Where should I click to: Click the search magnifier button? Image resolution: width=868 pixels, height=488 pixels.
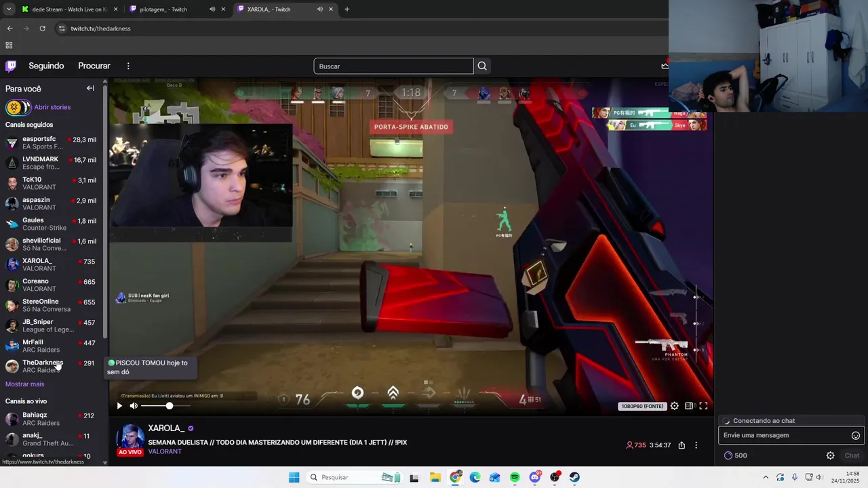point(482,66)
